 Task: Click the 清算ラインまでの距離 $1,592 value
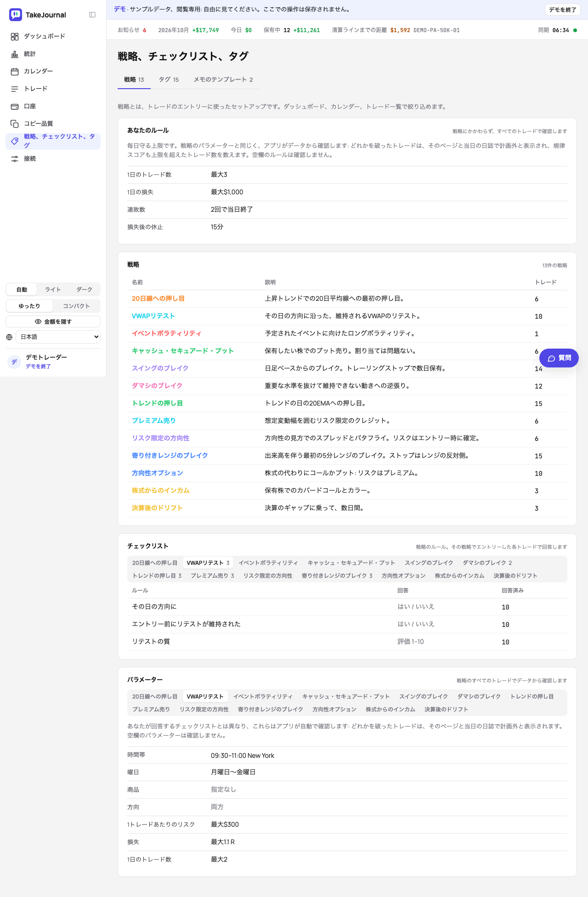(x=400, y=30)
